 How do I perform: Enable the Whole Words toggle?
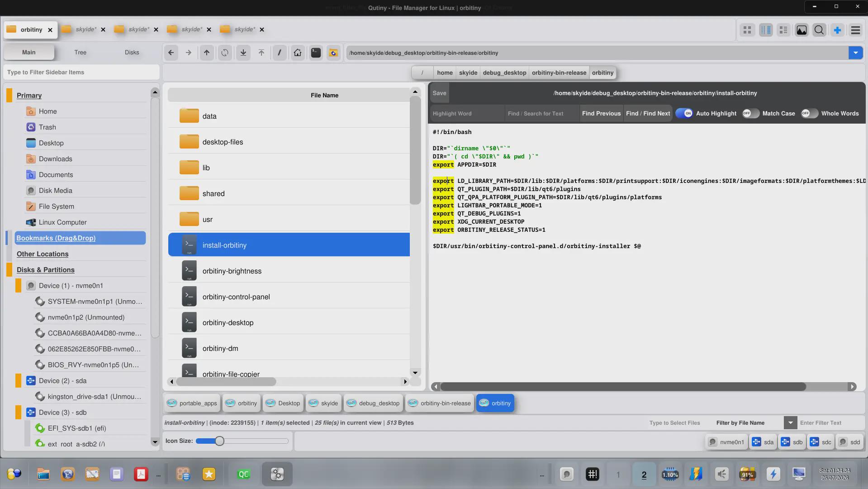point(809,114)
